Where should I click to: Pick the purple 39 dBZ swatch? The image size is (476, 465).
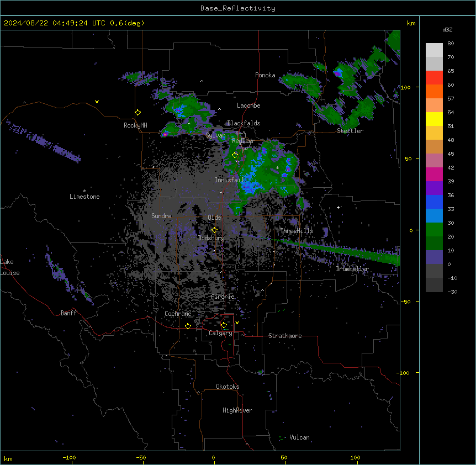click(434, 188)
